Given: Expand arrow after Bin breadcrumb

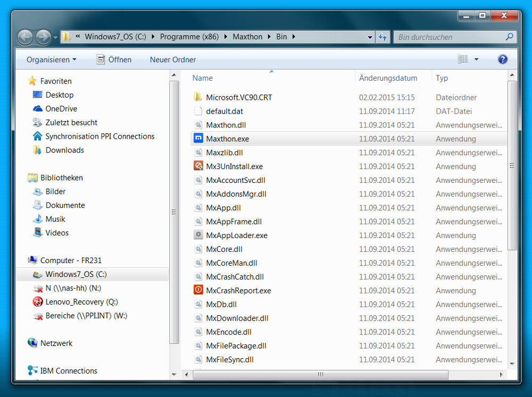Looking at the screenshot, I should tap(294, 37).
